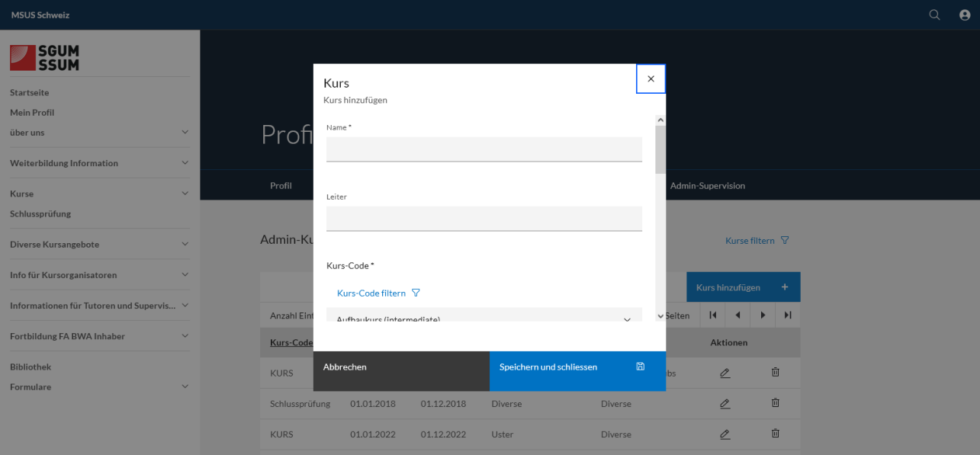980x455 pixels.
Task: Switch to the Admin-Supervision tab
Action: tap(707, 185)
